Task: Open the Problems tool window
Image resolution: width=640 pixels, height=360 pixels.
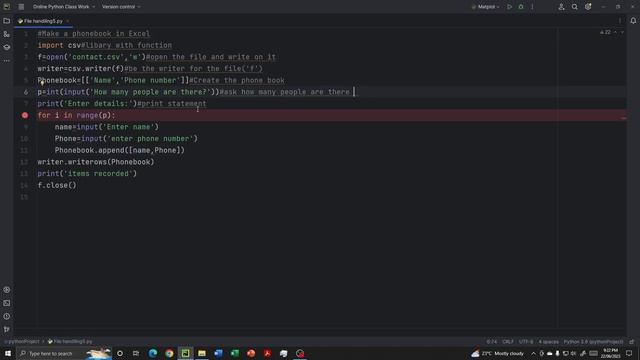Action: 7,316
